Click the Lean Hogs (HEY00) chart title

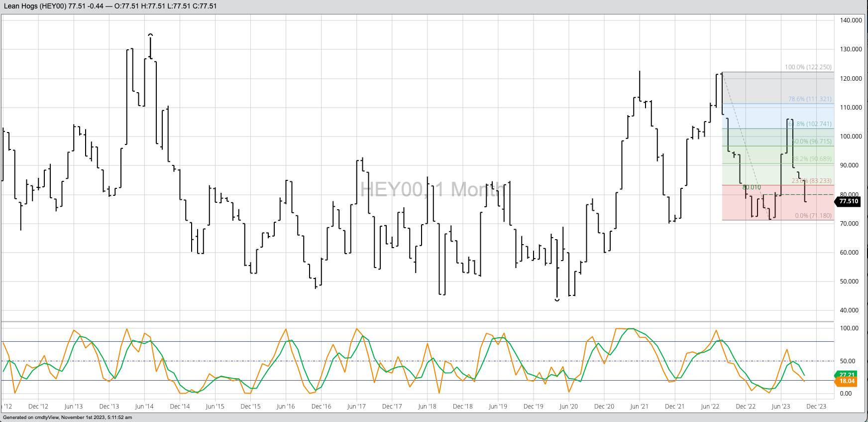pyautogui.click(x=35, y=6)
